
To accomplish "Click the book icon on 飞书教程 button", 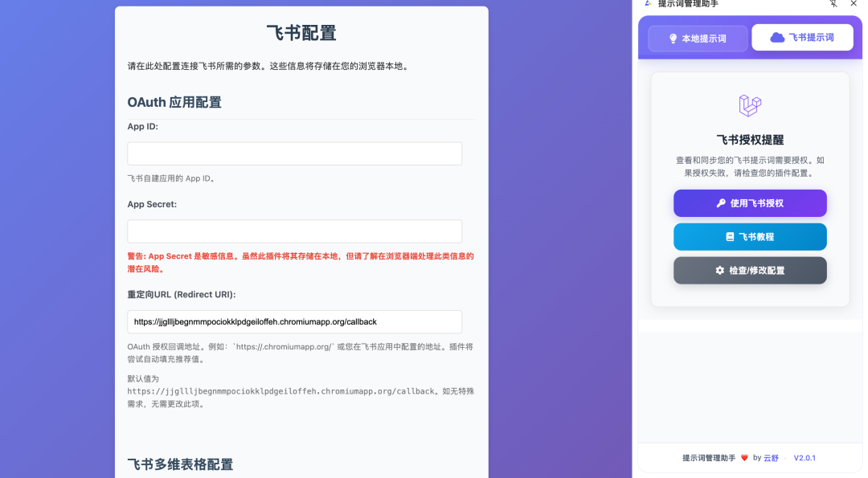I will tap(730, 236).
